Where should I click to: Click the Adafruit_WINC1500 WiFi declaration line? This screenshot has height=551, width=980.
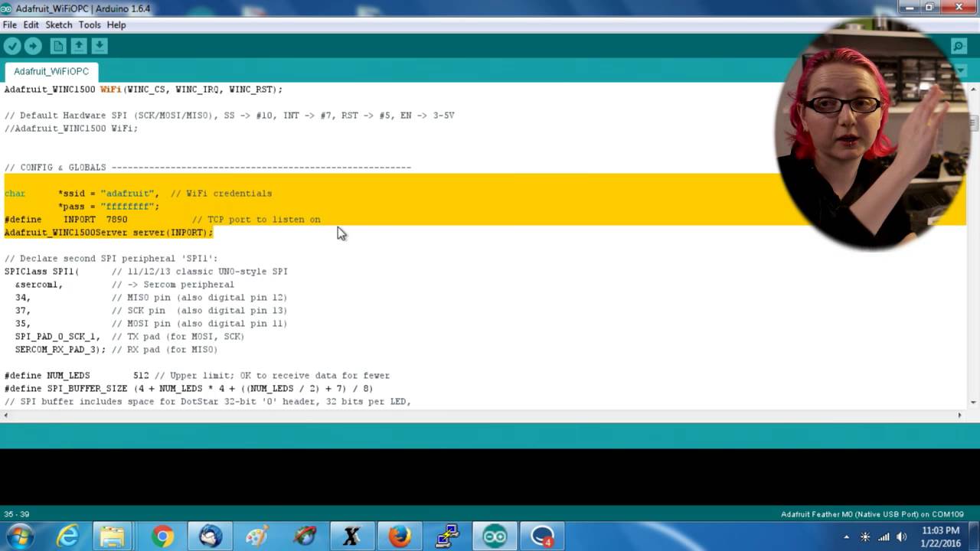[x=143, y=90]
